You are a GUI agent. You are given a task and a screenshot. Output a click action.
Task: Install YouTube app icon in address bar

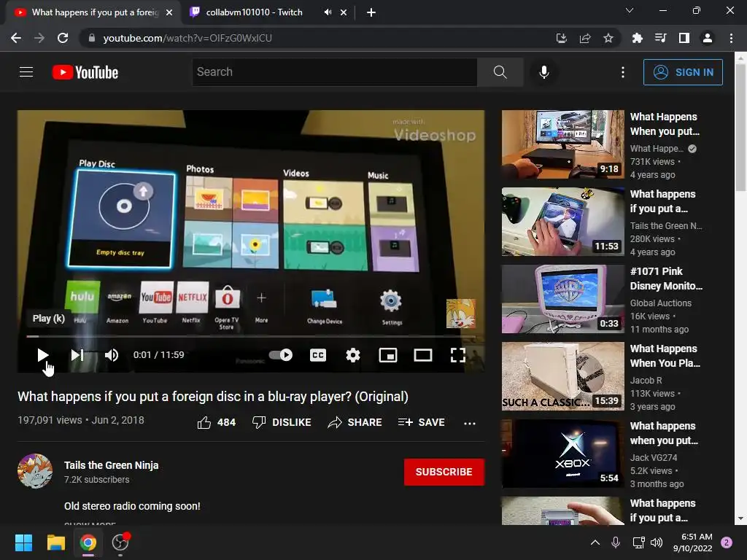tap(562, 38)
